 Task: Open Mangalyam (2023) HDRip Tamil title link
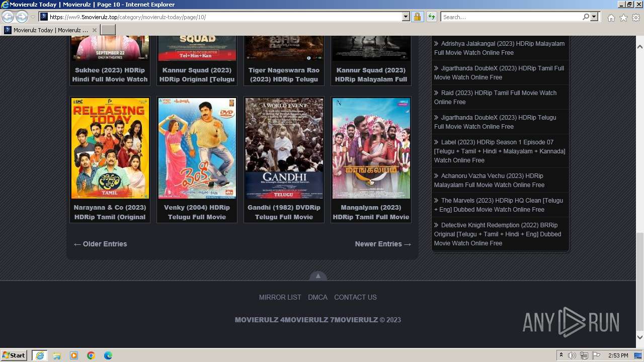coord(371,212)
